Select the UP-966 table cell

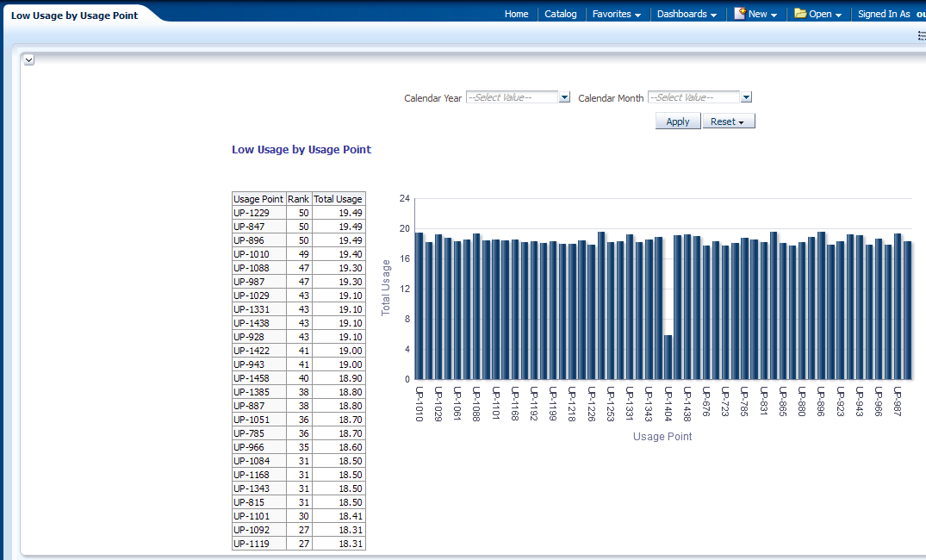[258, 447]
